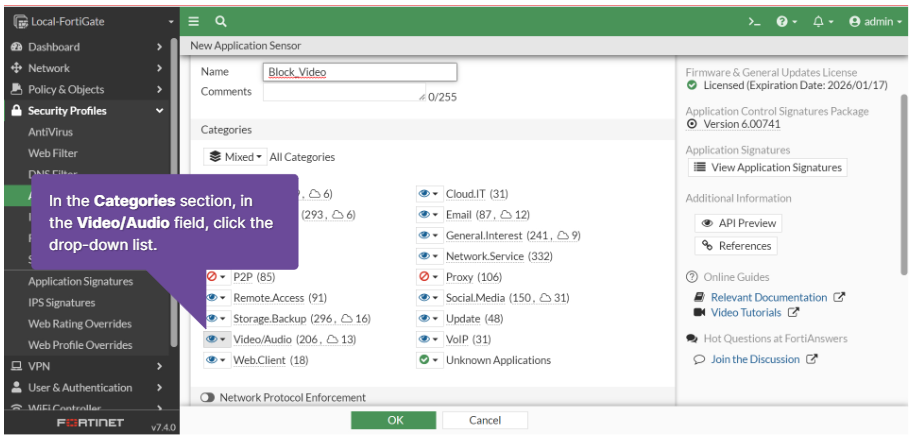The image size is (912, 448).
Task: Click the Storage.Backup category label
Action: (270, 319)
